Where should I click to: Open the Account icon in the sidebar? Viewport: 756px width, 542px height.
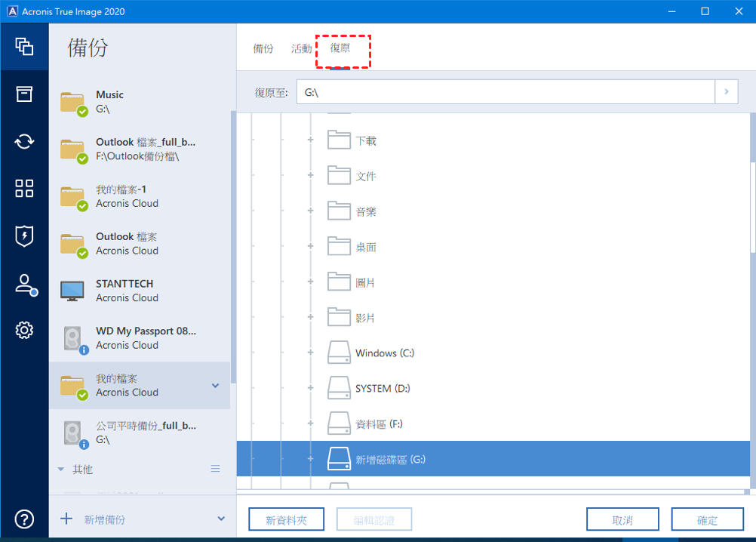(24, 284)
